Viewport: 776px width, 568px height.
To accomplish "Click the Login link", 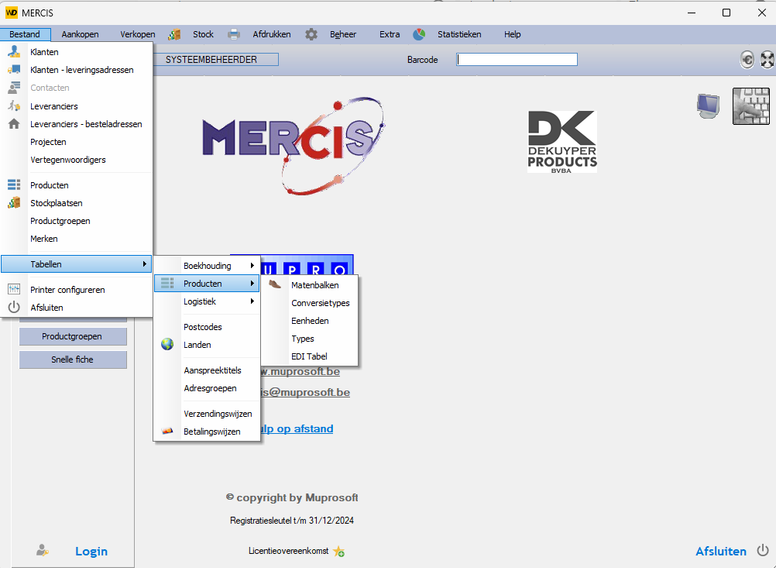I will (91, 551).
